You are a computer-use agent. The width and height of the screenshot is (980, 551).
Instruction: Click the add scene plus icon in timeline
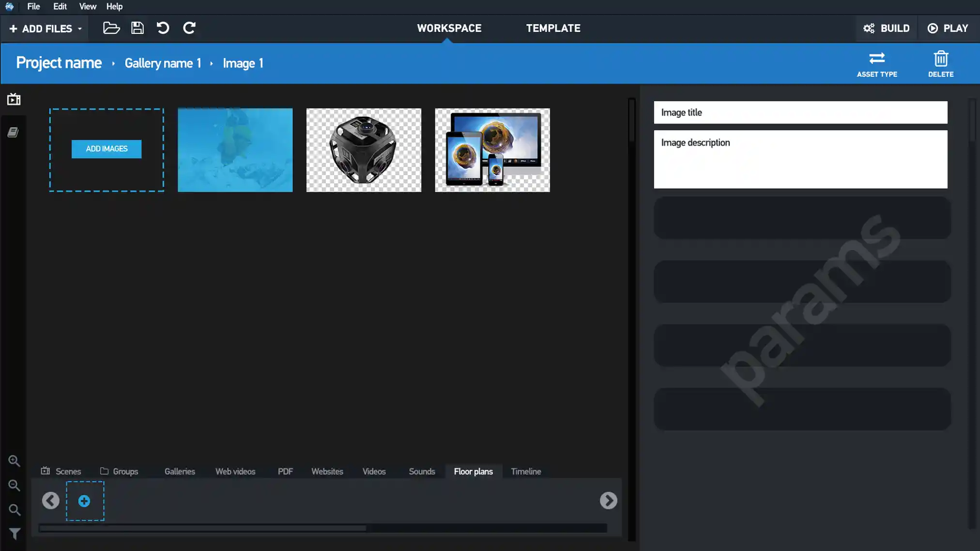[84, 501]
